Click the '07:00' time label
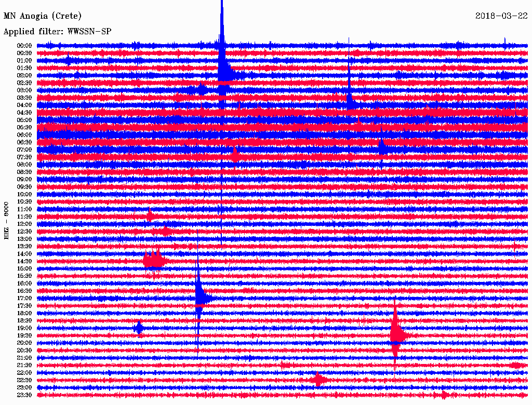 pos(24,150)
